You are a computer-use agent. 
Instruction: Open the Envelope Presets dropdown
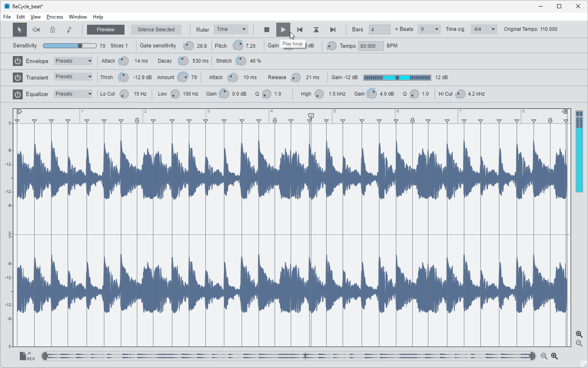point(73,61)
